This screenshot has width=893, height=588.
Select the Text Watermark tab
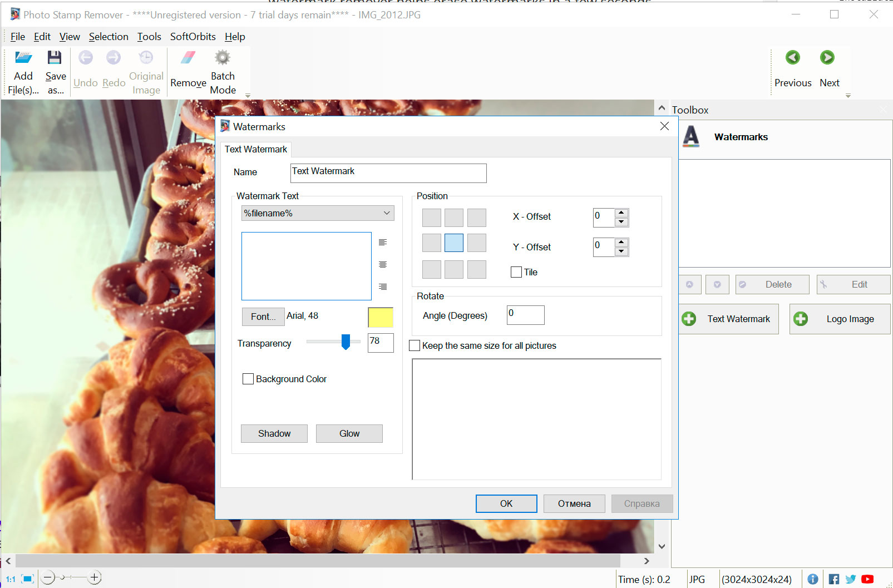(255, 149)
